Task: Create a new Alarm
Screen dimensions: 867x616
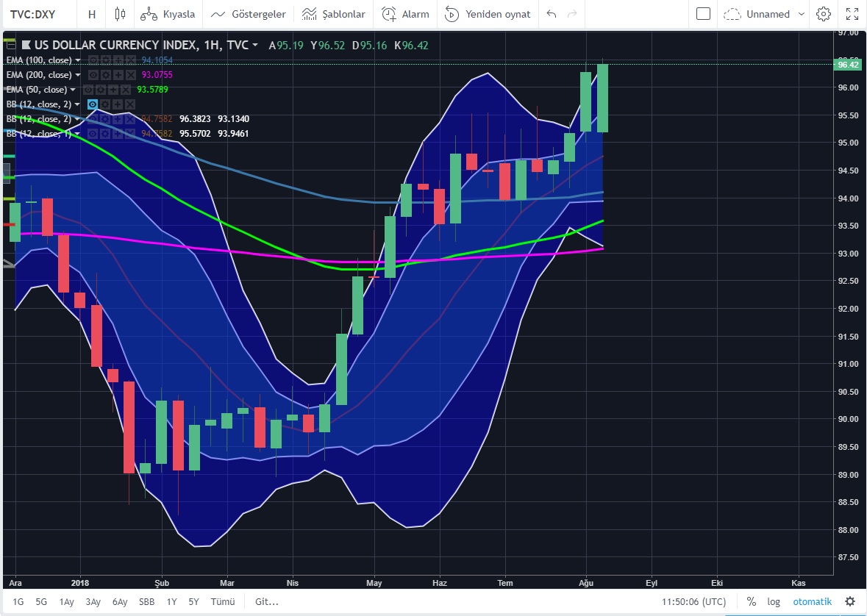Action: click(x=405, y=14)
